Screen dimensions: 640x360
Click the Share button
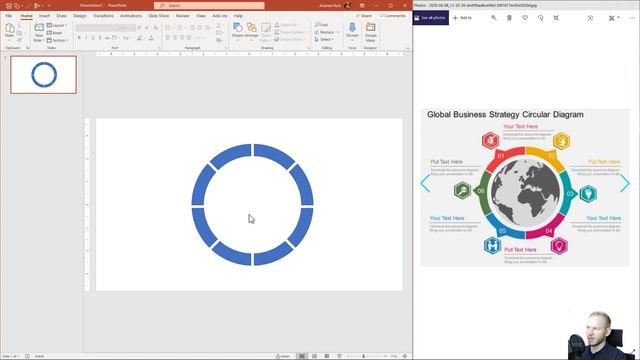point(364,16)
